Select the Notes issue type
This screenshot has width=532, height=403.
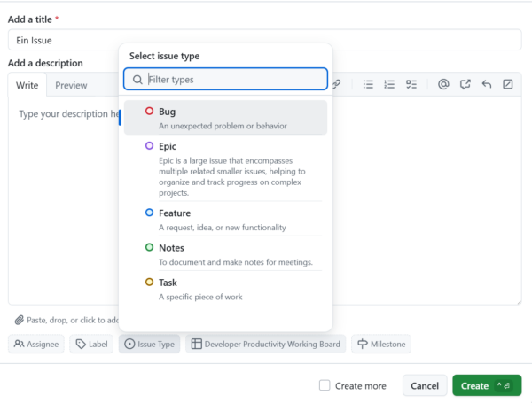[225, 254]
